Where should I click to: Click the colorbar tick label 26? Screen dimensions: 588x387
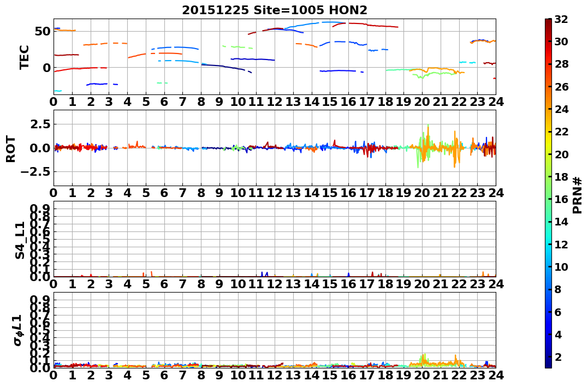(x=561, y=87)
